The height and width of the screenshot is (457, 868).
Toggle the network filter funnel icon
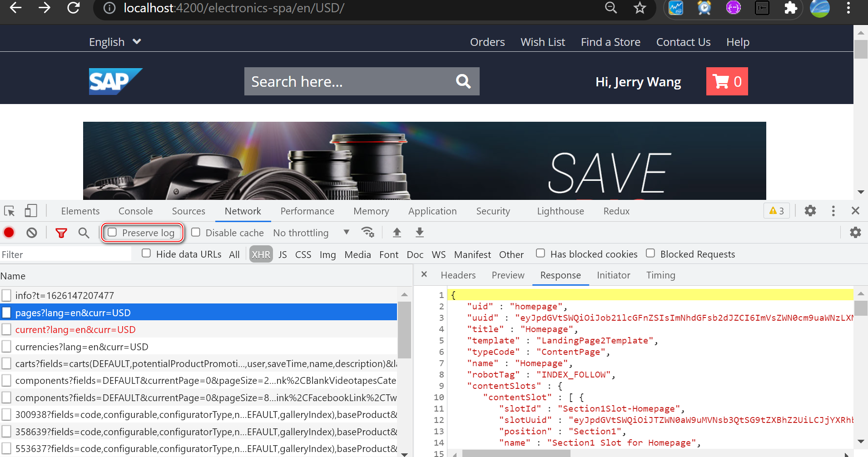(61, 233)
